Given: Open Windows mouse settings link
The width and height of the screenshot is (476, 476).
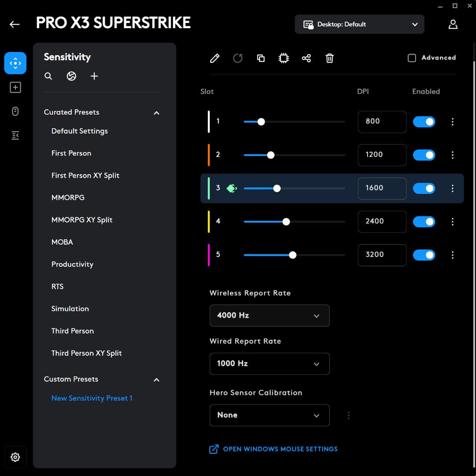Looking at the screenshot, I should (273, 449).
